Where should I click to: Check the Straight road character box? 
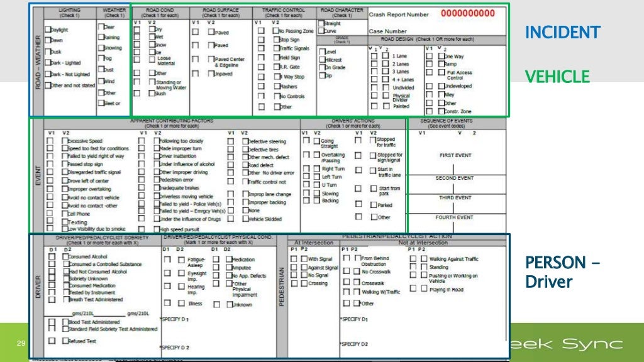(x=321, y=23)
